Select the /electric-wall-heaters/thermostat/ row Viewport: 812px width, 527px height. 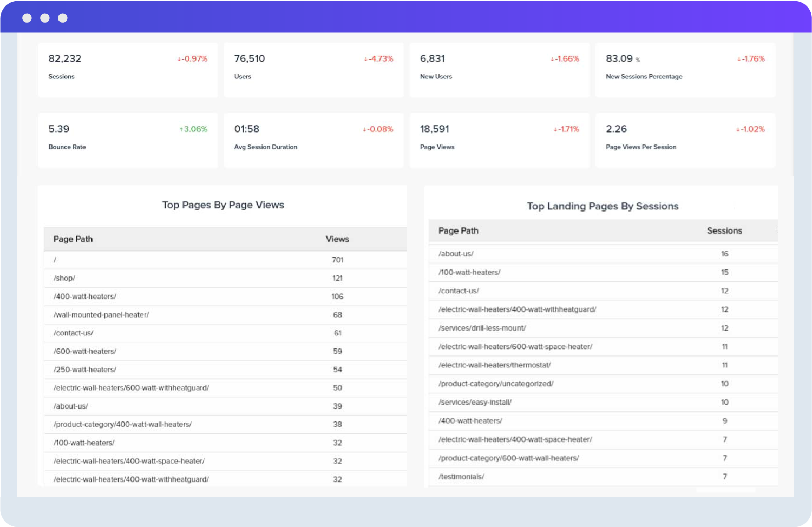tap(603, 365)
